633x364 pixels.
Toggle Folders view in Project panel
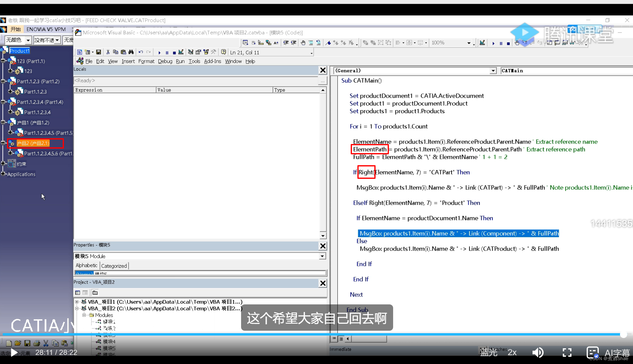pos(95,293)
